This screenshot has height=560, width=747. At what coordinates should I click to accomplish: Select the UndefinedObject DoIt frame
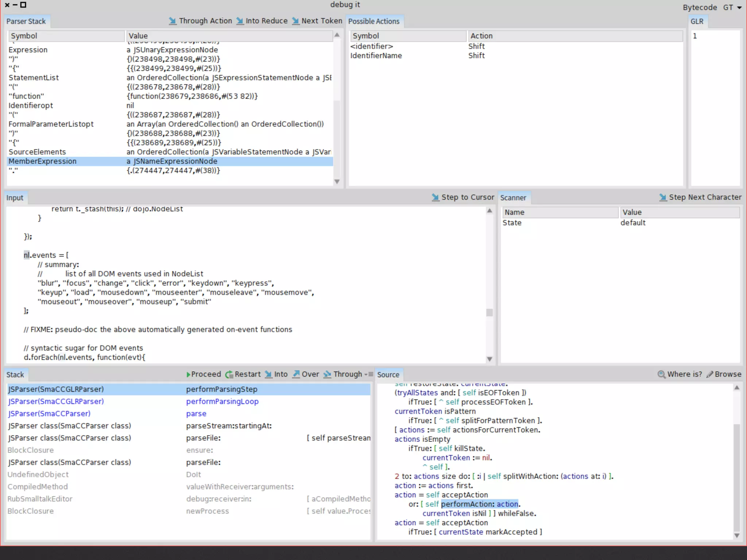click(x=189, y=475)
